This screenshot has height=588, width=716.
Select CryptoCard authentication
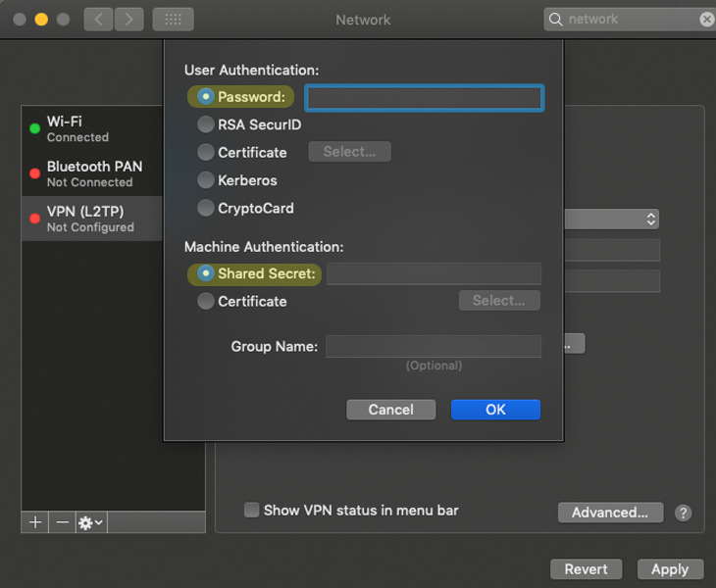coord(206,208)
